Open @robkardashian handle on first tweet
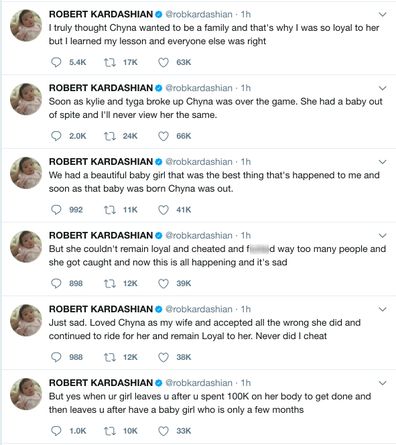 [199, 14]
